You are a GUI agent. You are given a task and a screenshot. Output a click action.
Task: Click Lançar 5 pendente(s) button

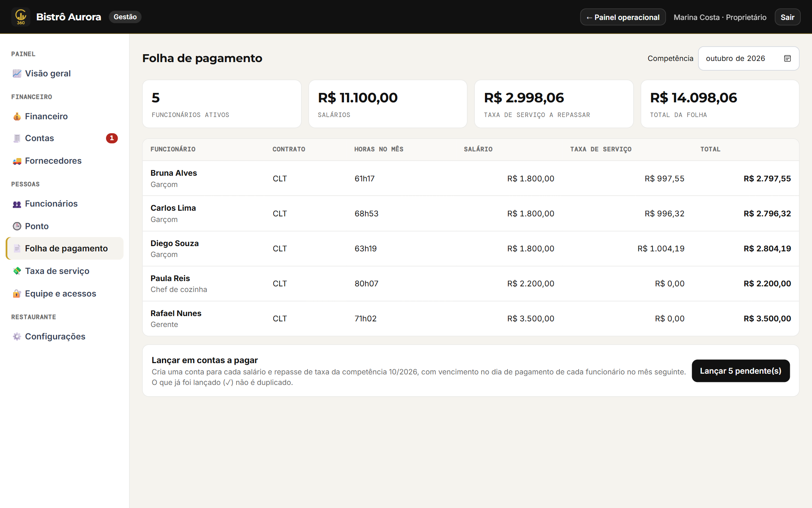coord(740,371)
